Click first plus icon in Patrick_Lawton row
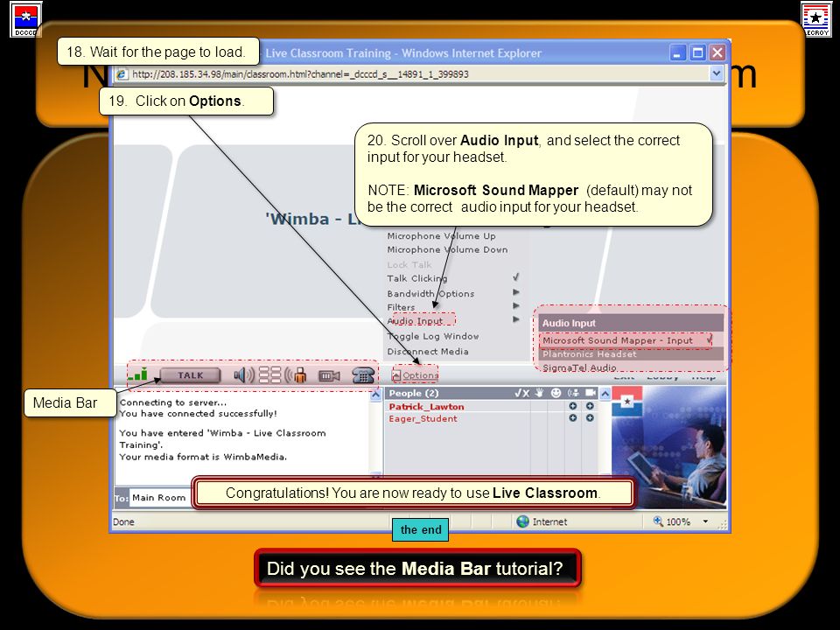This screenshot has height=630, width=840. (572, 407)
